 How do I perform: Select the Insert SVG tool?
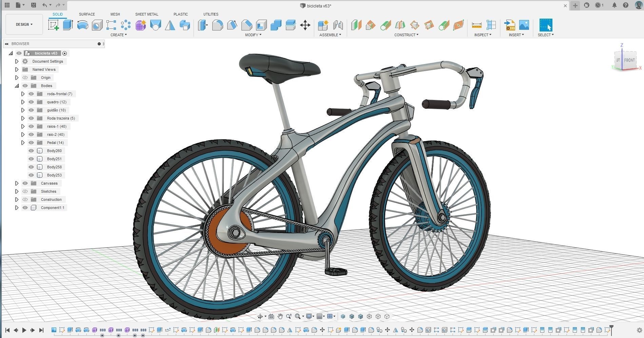tap(509, 25)
